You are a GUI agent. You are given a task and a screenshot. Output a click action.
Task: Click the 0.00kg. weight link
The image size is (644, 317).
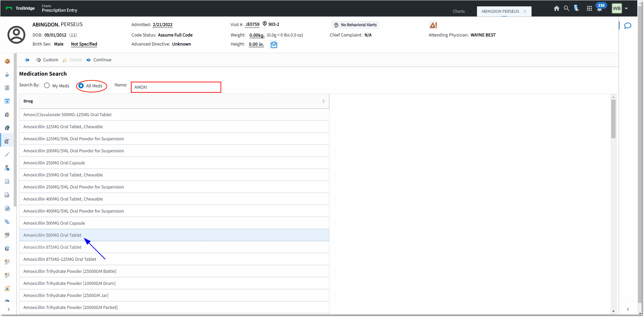(257, 35)
